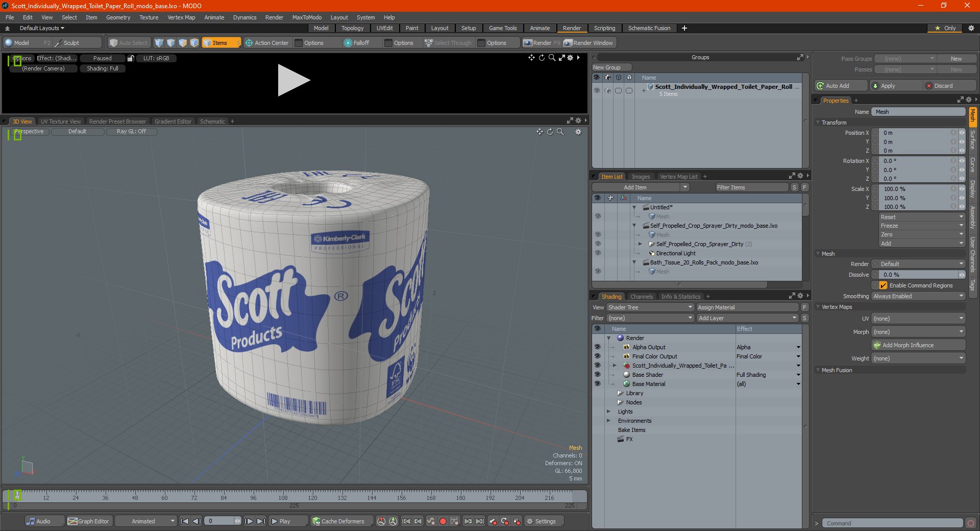Go to the first frame
Viewport: 980px width, 531px height.
tap(185, 521)
